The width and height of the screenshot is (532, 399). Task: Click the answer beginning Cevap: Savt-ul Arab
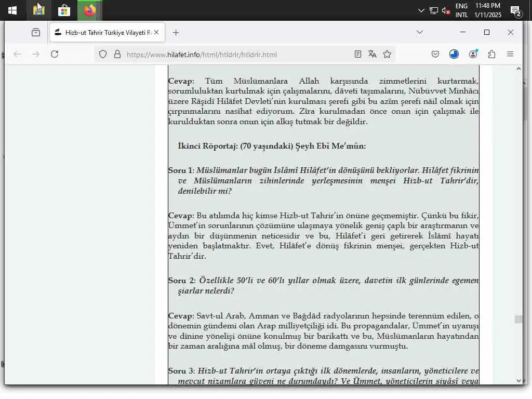tap(323, 331)
